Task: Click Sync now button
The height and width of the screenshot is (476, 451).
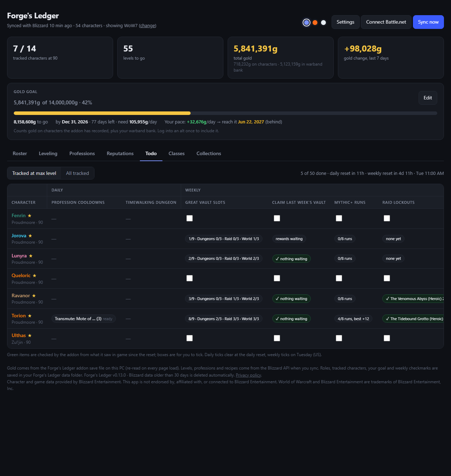Action: 428,22
